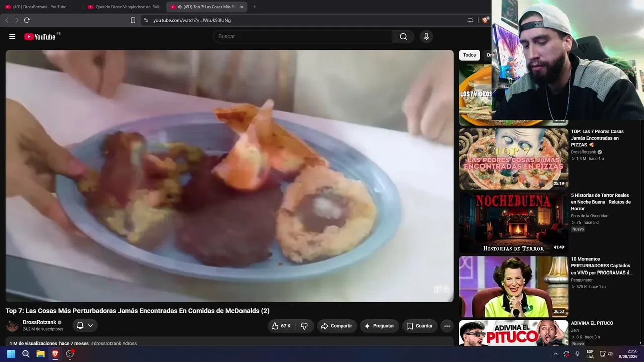Close the Top 7 video tab
The width and height of the screenshot is (644, 362).
pyautogui.click(x=242, y=7)
